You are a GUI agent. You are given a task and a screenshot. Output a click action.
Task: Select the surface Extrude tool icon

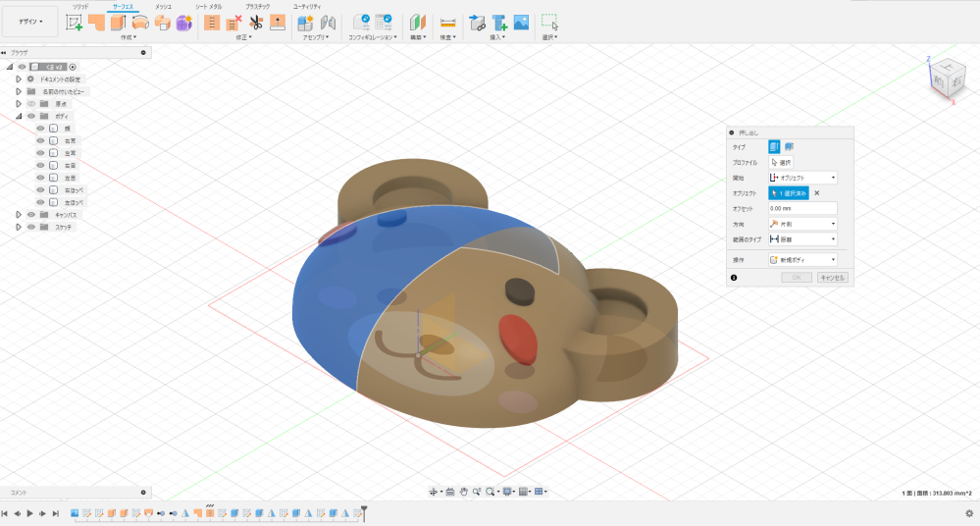click(x=118, y=23)
